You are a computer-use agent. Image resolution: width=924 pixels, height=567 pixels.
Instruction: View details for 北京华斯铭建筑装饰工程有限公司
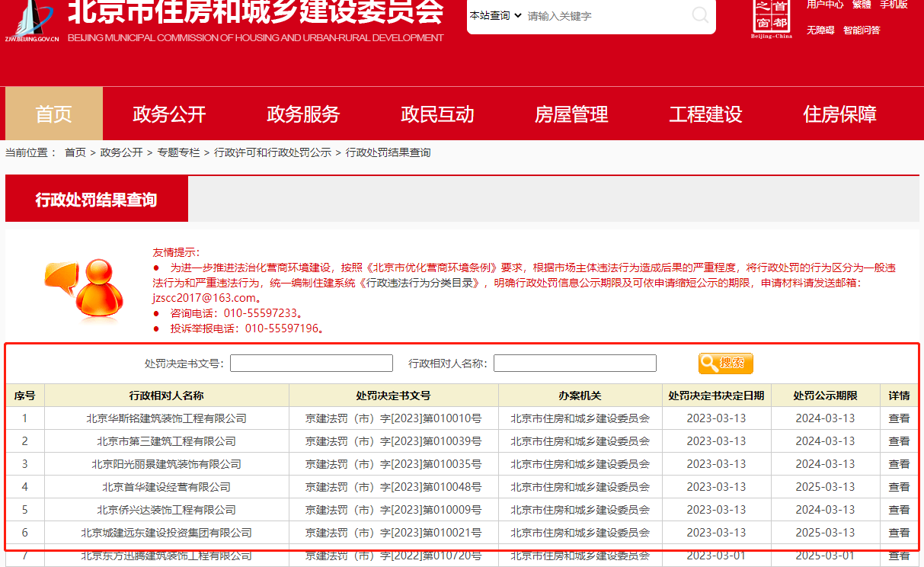point(899,418)
